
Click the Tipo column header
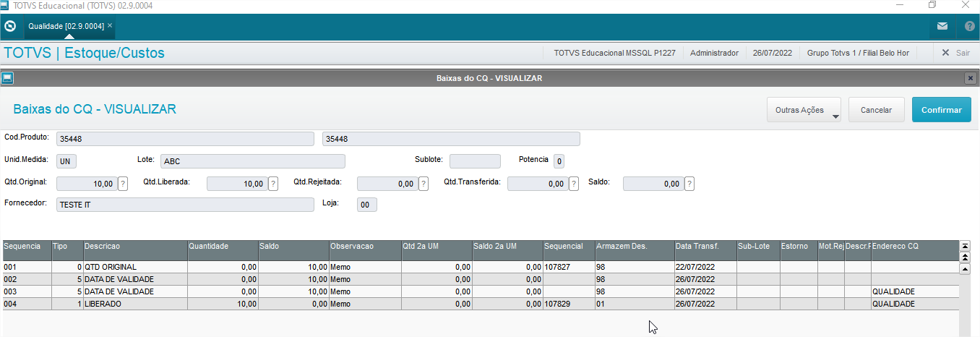pos(67,250)
